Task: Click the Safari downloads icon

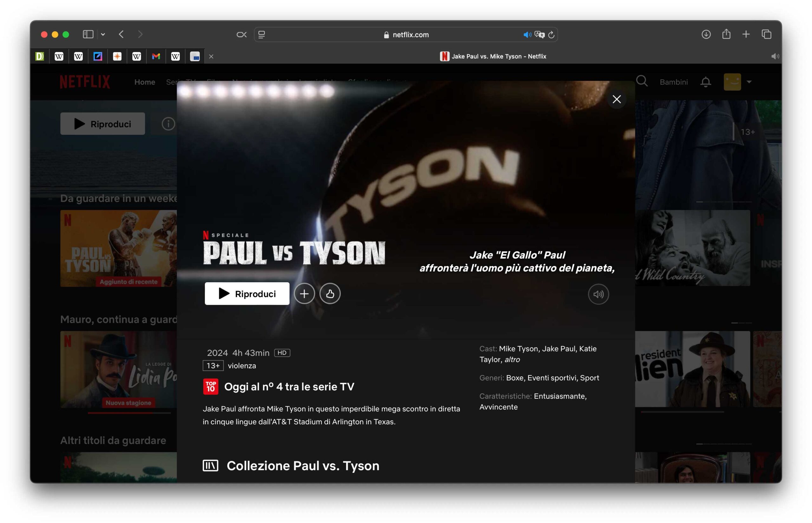Action: coord(706,34)
